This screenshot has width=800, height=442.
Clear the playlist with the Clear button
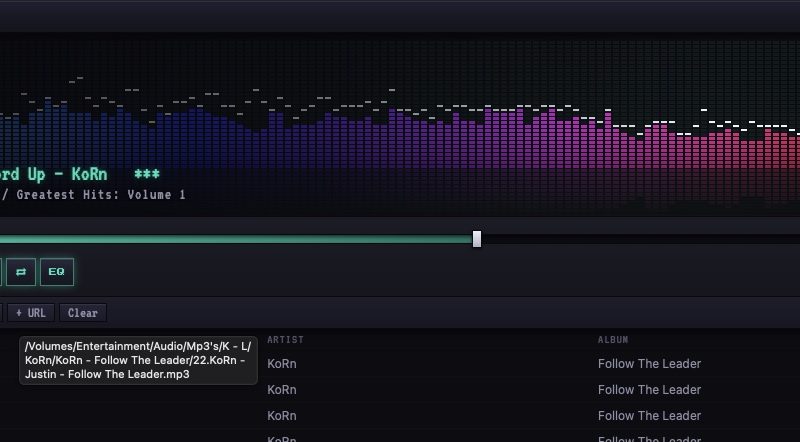(x=83, y=313)
